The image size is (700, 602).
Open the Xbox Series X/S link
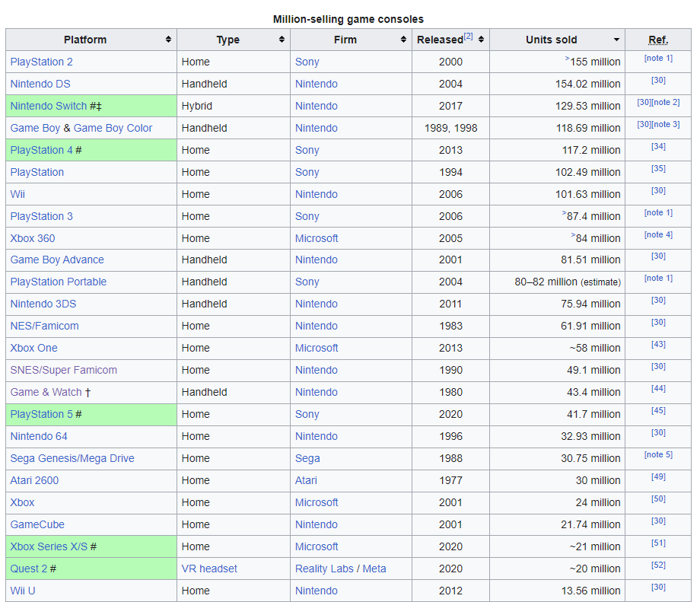[49, 546]
